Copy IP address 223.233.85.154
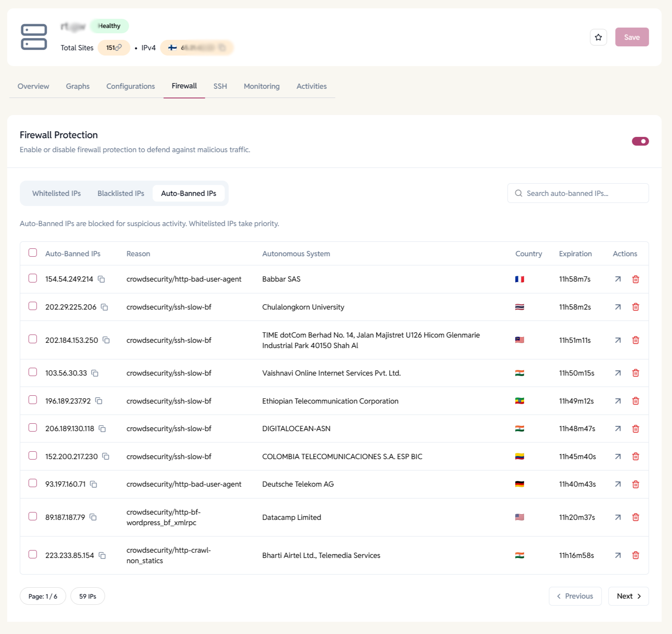This screenshot has height=634, width=672. coord(102,555)
